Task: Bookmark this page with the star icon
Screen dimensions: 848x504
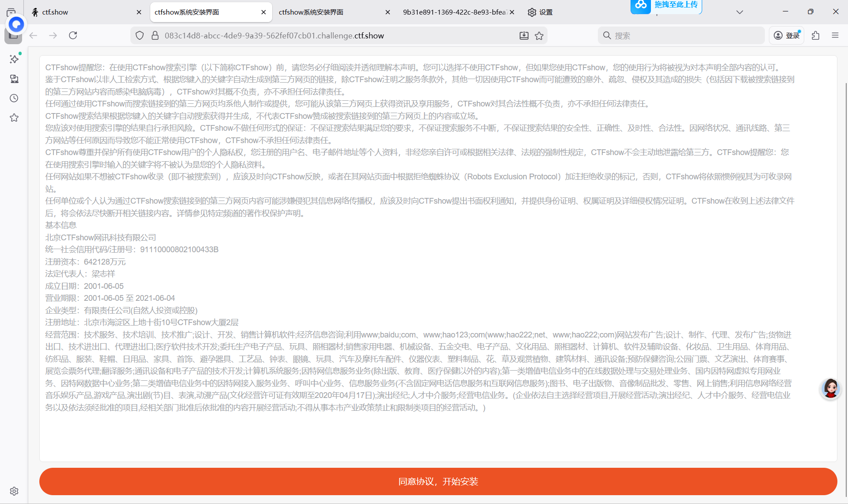Action: [x=539, y=35]
